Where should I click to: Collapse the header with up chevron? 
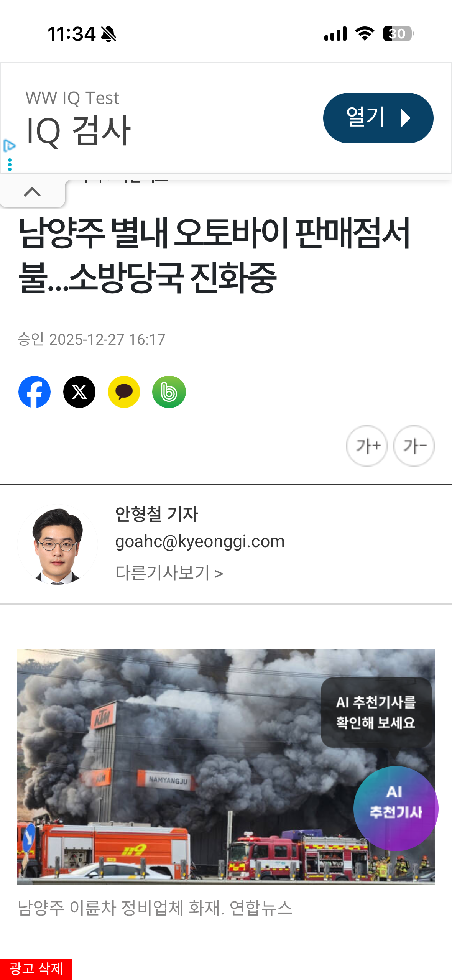point(32,192)
